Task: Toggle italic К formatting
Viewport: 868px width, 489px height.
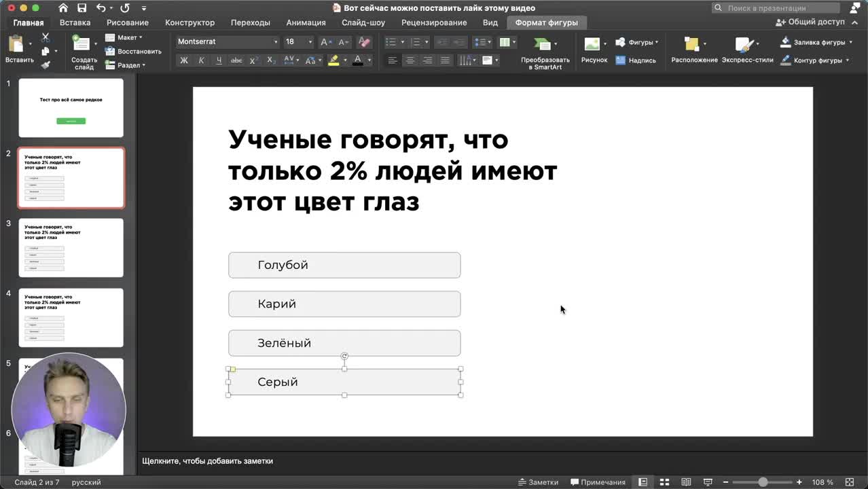Action: click(x=201, y=60)
